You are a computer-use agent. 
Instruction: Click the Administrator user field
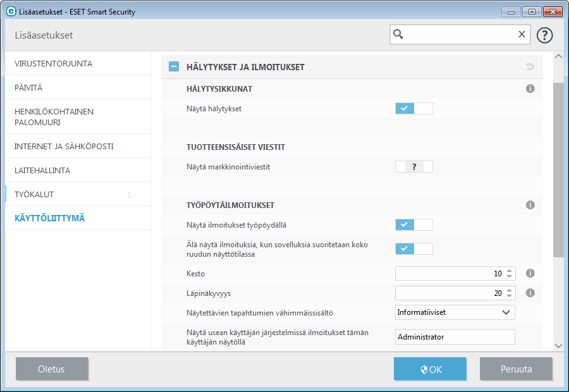click(455, 337)
